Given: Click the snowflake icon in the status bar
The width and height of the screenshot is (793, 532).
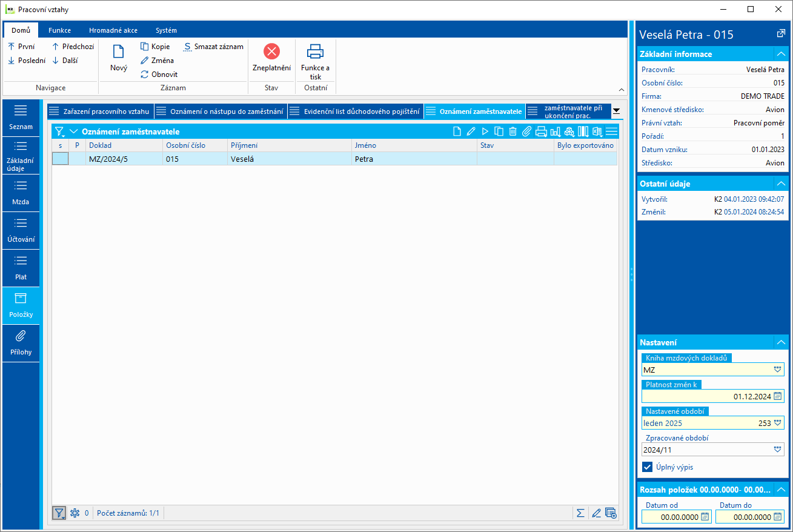Looking at the screenshot, I should pos(76,513).
